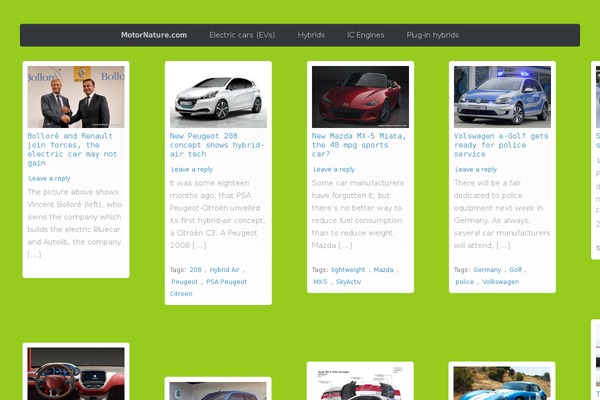Open 'Volswagen e-Golf gets ready' article title
The width and height of the screenshot is (600, 400).
click(501, 145)
